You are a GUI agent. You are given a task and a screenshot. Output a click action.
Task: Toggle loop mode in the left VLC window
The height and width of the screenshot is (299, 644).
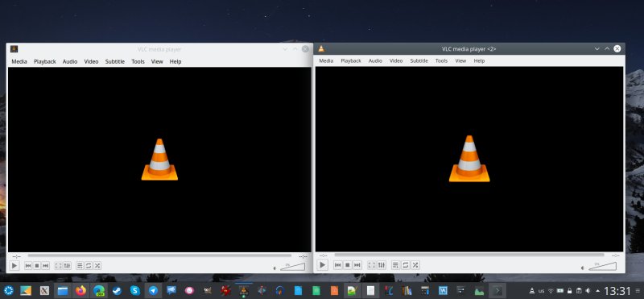point(89,266)
